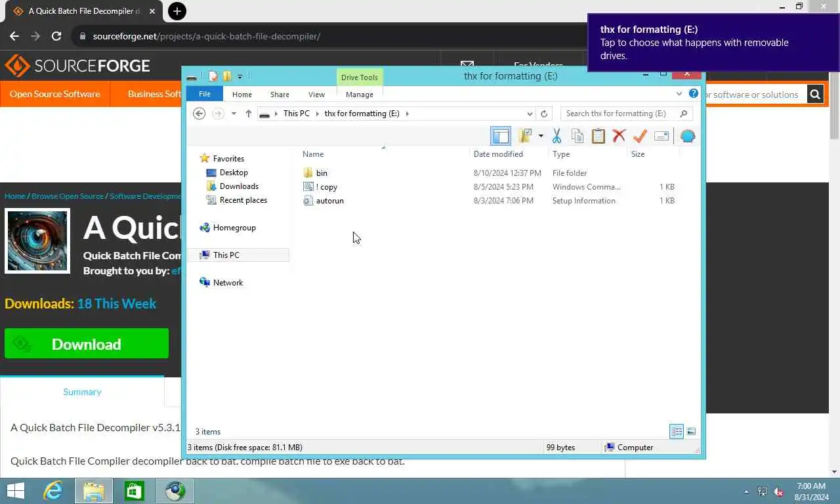The image size is (840, 504).
Task: Refresh the Explorer address bar
Action: click(544, 114)
